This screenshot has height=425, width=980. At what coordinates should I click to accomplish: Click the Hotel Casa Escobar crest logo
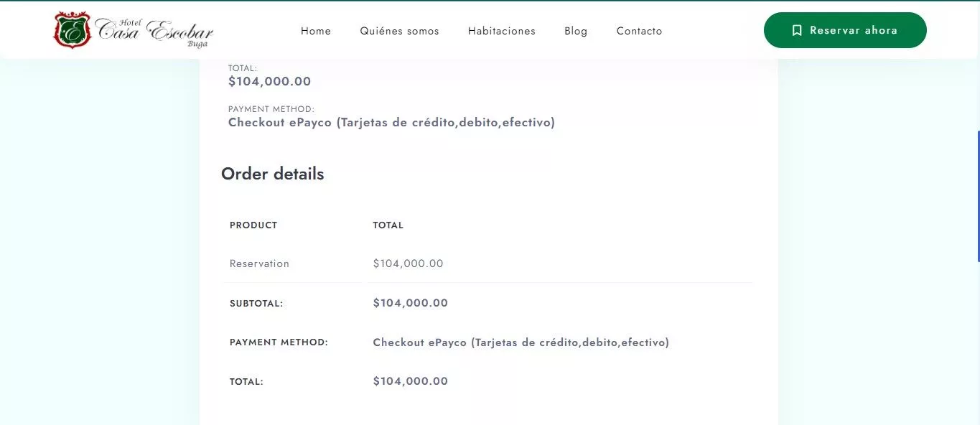click(x=131, y=29)
